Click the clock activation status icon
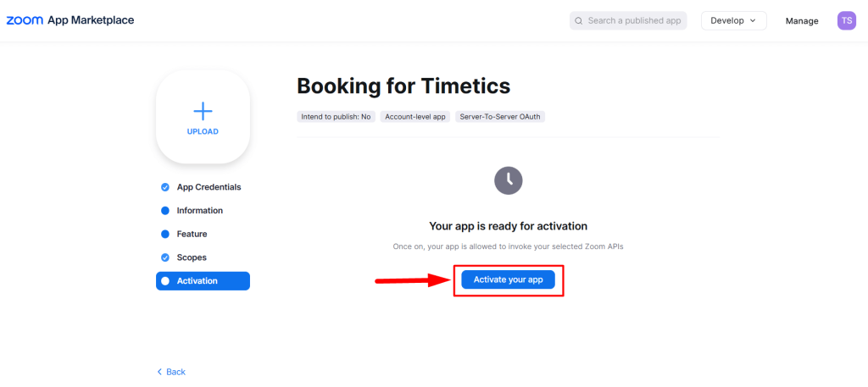868x387 pixels. (x=509, y=180)
